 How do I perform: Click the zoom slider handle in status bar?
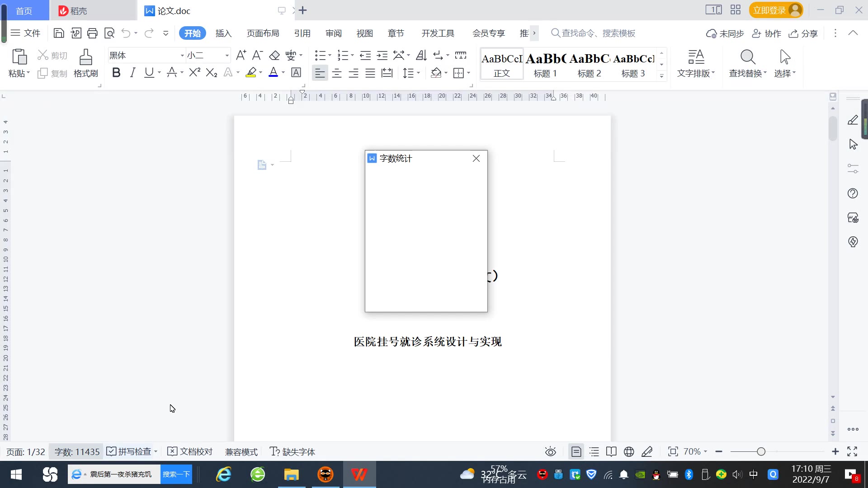pyautogui.click(x=761, y=451)
